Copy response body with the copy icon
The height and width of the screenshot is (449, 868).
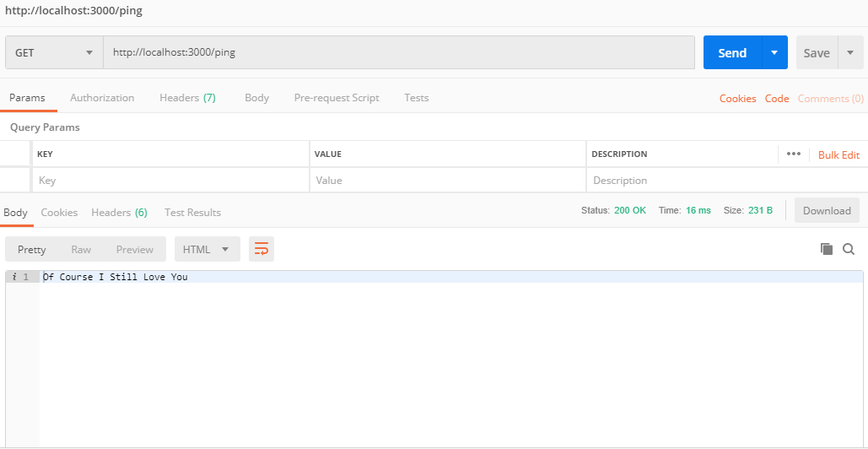(827, 249)
